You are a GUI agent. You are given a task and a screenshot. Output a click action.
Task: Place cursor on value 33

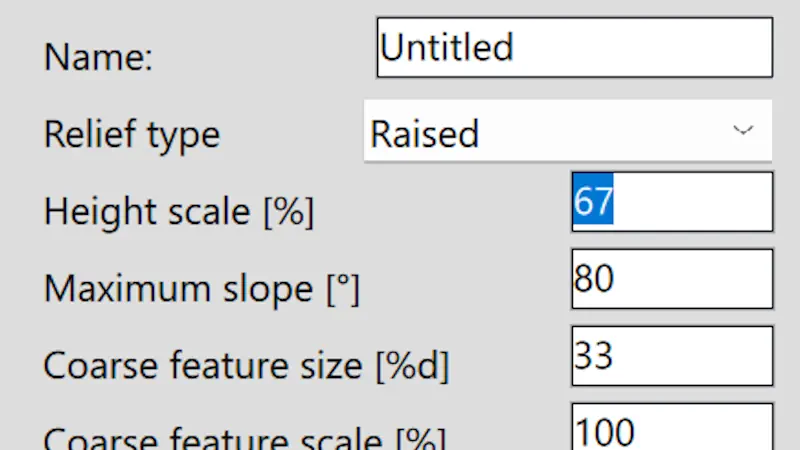click(593, 356)
